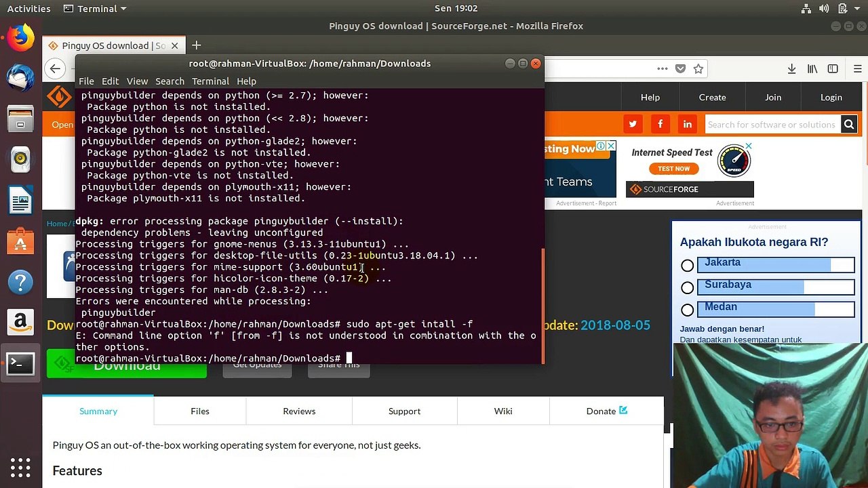The image size is (868, 488).
Task: Click the terminal window scrollbar
Action: (x=542, y=305)
